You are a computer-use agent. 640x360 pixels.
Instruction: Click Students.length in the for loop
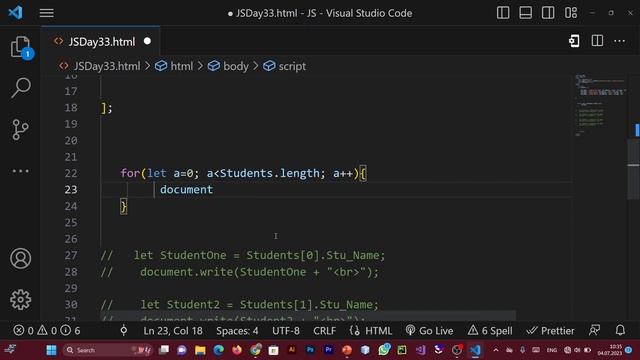click(269, 173)
